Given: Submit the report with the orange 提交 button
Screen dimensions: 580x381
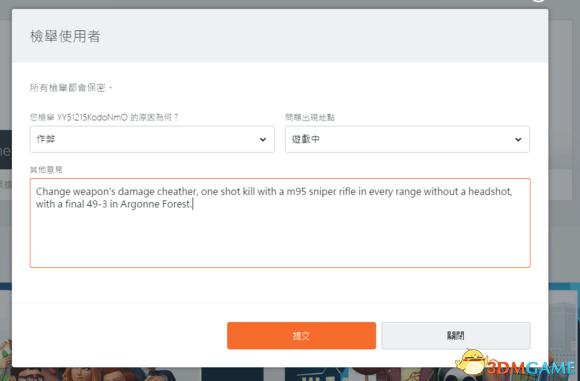Looking at the screenshot, I should (x=301, y=336).
